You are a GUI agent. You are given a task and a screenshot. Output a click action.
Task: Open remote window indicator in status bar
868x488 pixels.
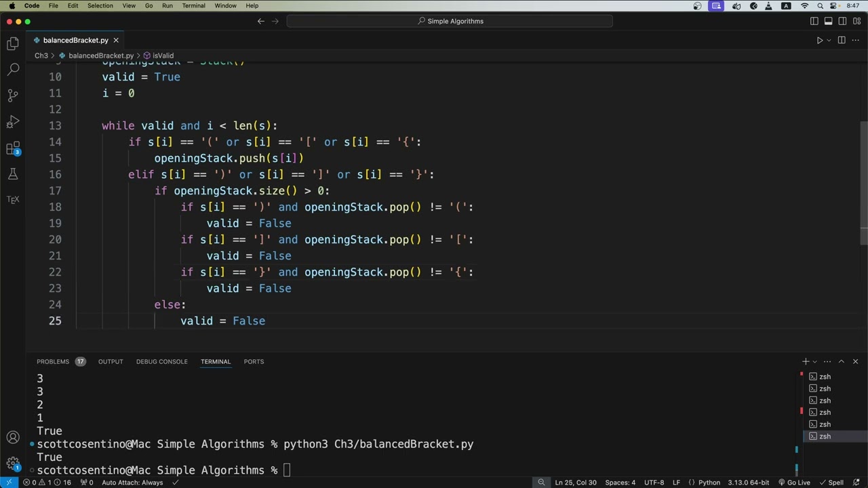tap(9, 483)
